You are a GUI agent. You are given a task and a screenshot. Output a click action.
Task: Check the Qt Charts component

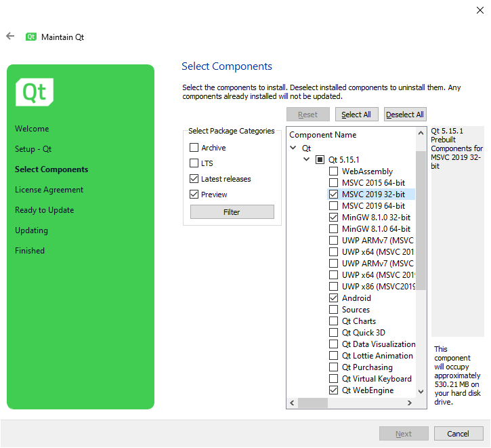click(x=333, y=321)
